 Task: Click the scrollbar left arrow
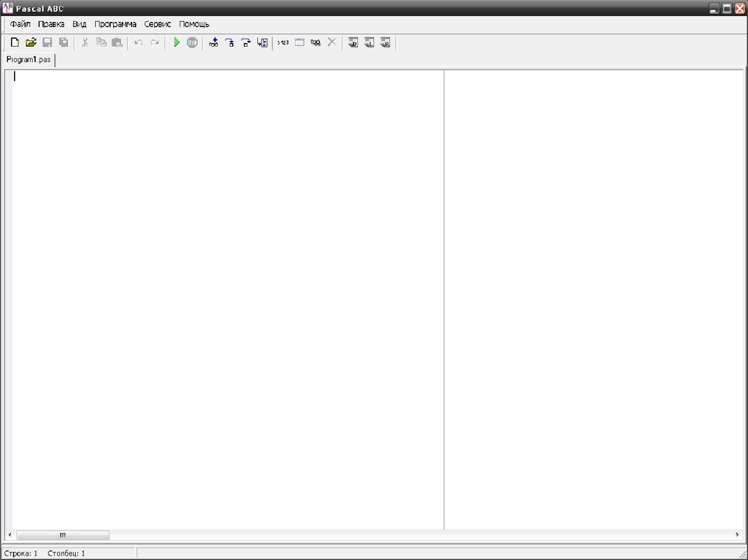[x=9, y=534]
